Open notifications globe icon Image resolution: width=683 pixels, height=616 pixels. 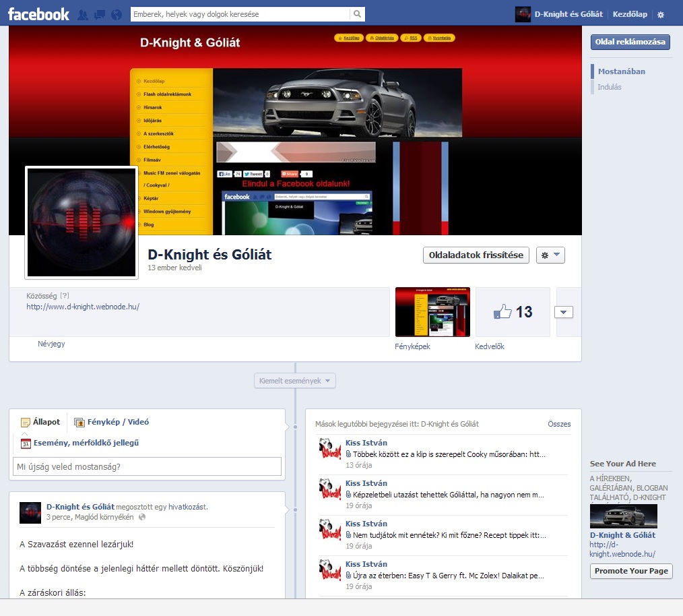pyautogui.click(x=117, y=15)
